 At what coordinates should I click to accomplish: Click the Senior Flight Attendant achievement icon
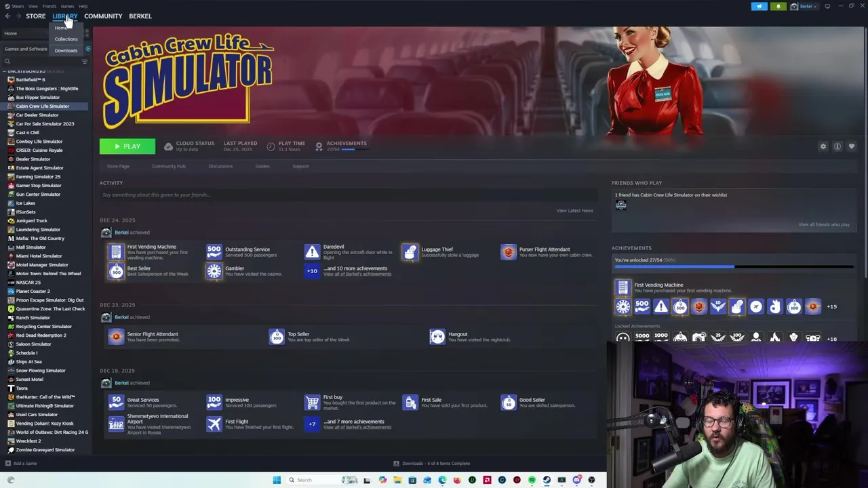click(x=117, y=337)
